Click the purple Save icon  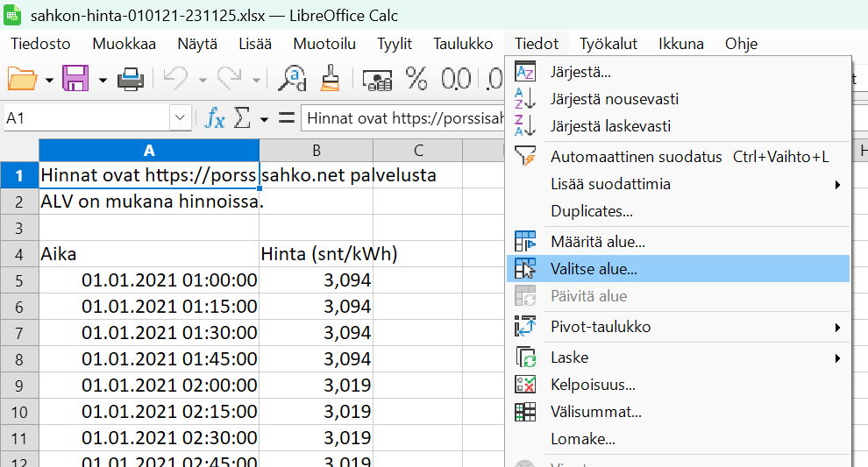click(x=75, y=81)
